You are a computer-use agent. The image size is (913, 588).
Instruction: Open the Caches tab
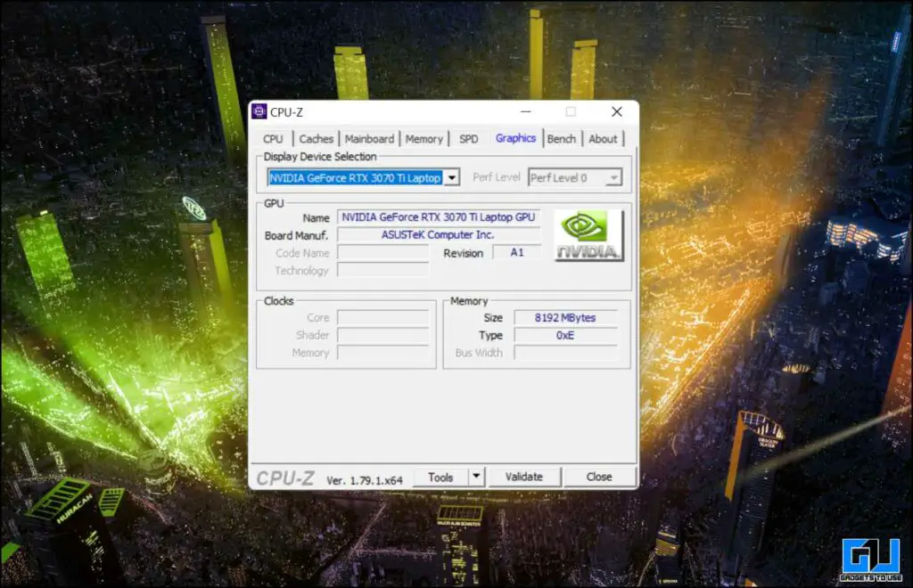point(317,139)
